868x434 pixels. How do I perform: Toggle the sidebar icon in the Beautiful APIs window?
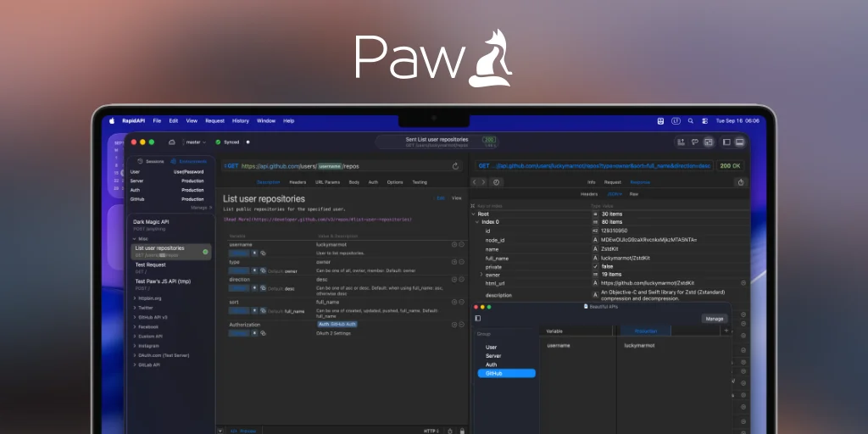tap(478, 319)
